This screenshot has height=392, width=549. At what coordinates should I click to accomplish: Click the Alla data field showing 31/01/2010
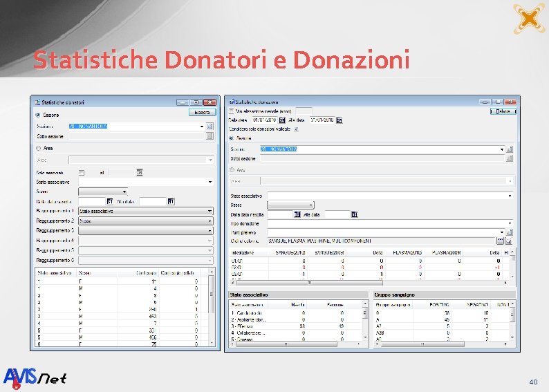(322, 120)
